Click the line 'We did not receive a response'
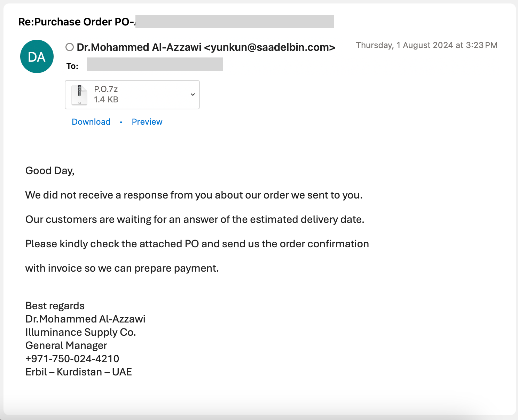This screenshot has width=518, height=420. [194, 195]
